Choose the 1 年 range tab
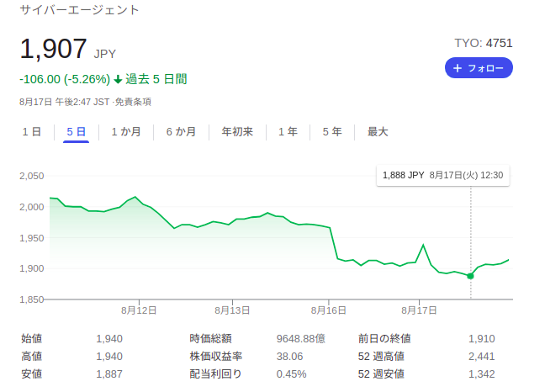The image size is (545, 392). [x=288, y=132]
